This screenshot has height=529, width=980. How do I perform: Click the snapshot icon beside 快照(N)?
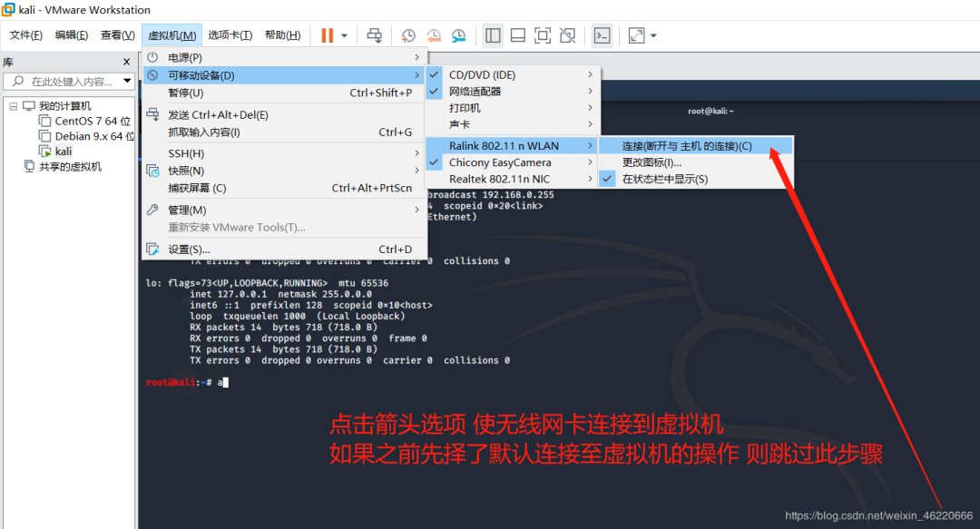[152, 170]
